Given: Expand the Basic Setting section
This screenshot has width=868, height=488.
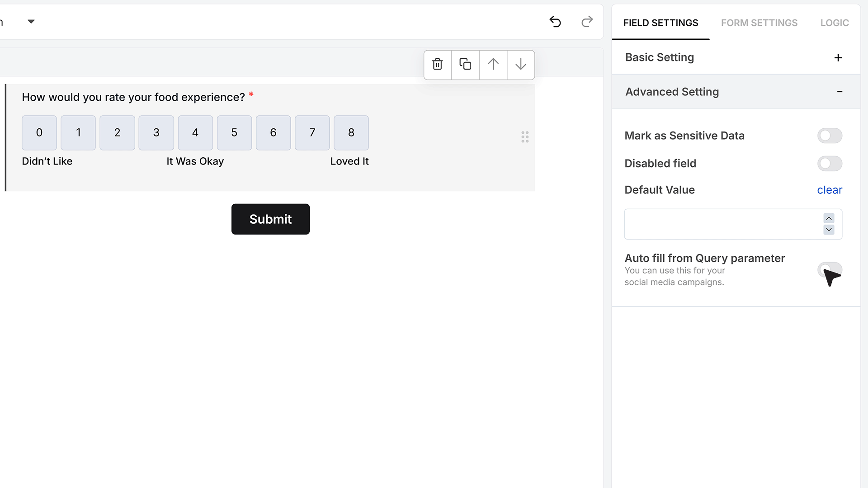Looking at the screenshot, I should pyautogui.click(x=736, y=57).
